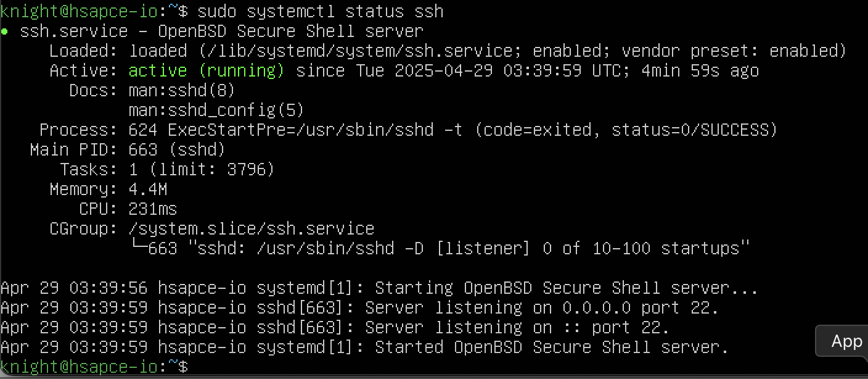Click the man:sshd(8) docs reference
The image size is (868, 379).
[182, 91]
